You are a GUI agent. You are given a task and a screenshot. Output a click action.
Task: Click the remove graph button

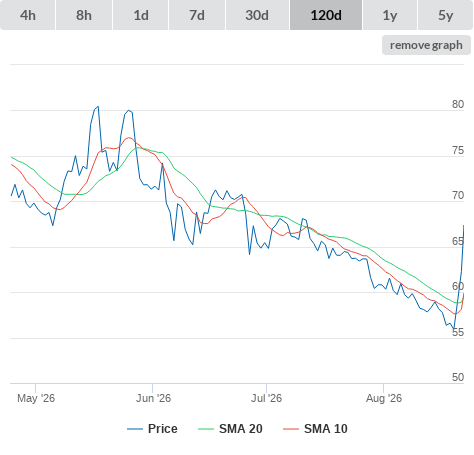point(426,45)
